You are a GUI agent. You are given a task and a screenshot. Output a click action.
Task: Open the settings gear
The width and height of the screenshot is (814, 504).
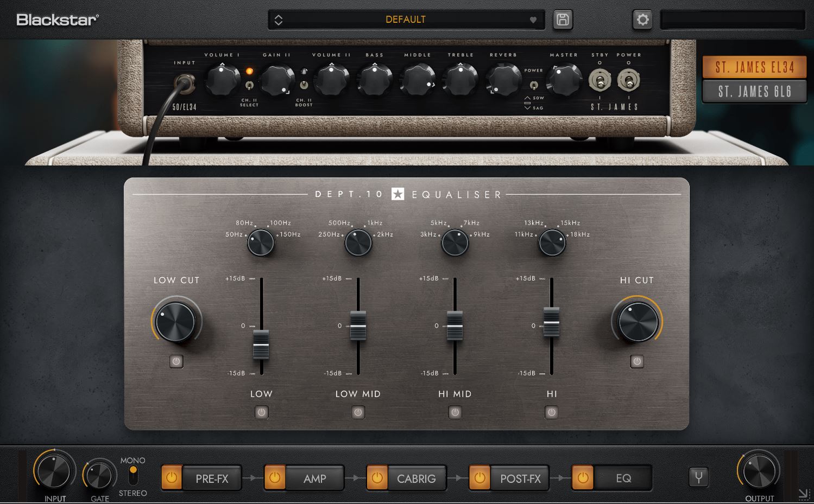click(x=642, y=19)
